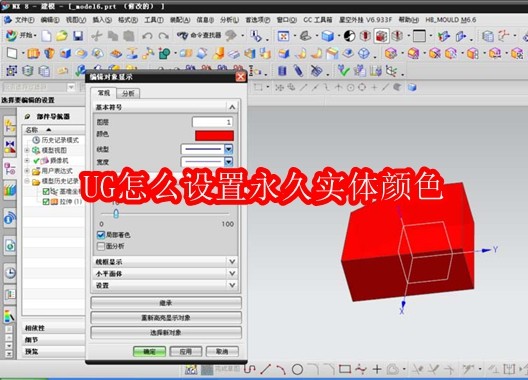
Task: Open the 文件 menu
Action: [x=24, y=20]
